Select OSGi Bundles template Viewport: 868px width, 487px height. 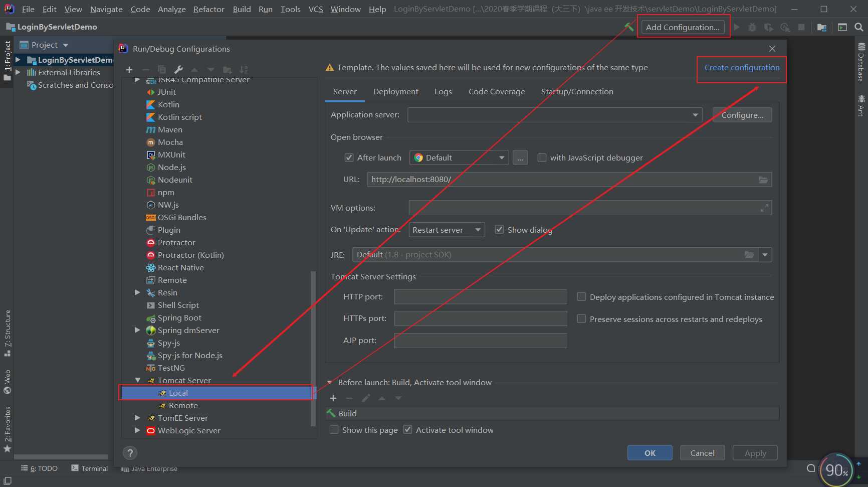point(182,217)
